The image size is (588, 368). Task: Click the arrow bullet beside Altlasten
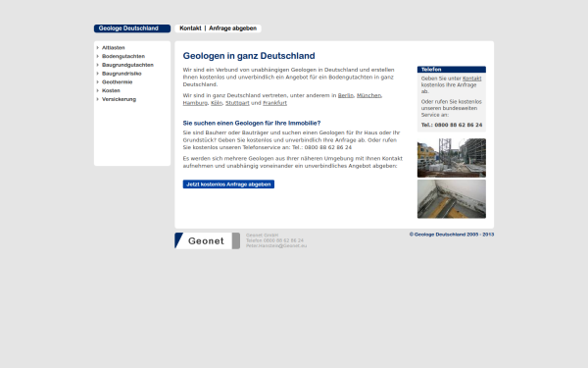tap(97, 48)
